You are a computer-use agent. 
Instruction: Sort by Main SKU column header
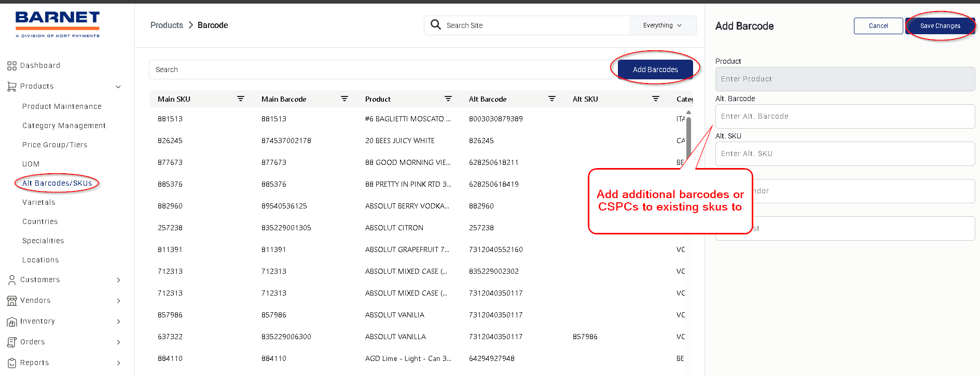click(174, 99)
